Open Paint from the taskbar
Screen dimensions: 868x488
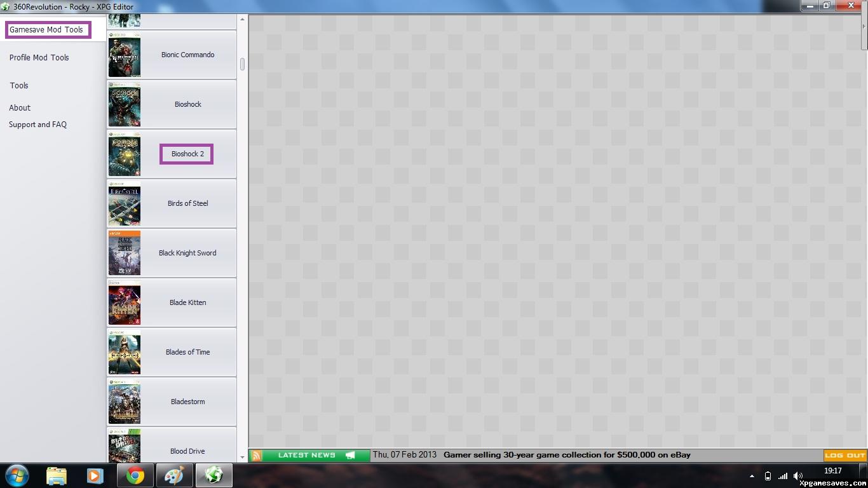(173, 475)
